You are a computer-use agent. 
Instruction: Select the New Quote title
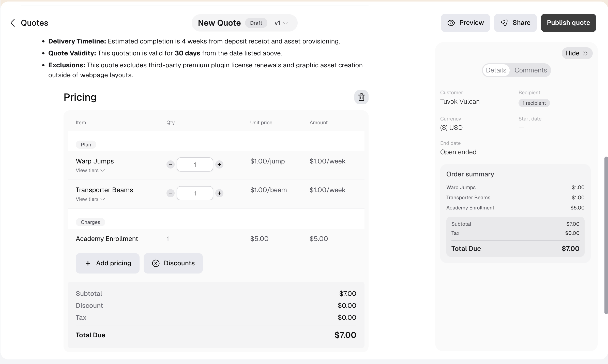click(219, 23)
